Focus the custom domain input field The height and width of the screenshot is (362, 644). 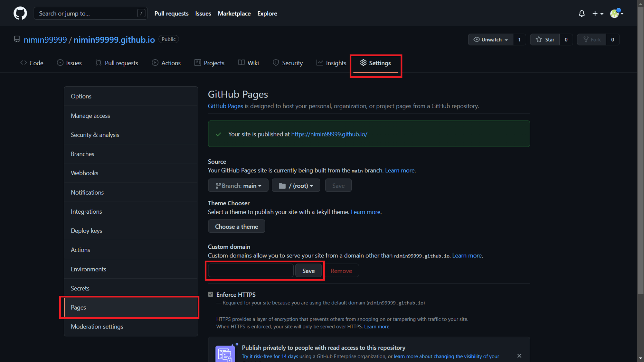[251, 270]
